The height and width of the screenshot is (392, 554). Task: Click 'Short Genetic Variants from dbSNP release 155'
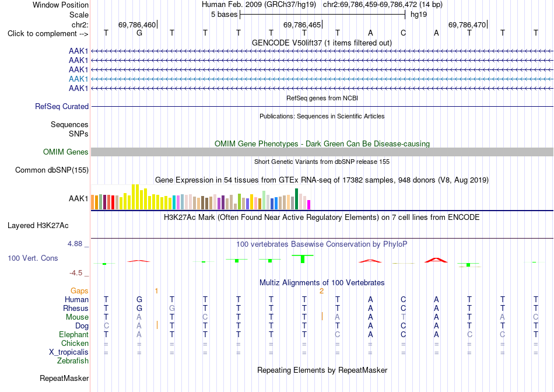(322, 162)
